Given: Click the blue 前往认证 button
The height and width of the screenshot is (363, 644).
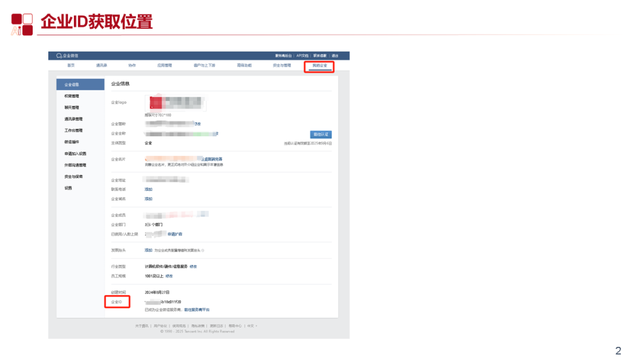Looking at the screenshot, I should (x=321, y=134).
